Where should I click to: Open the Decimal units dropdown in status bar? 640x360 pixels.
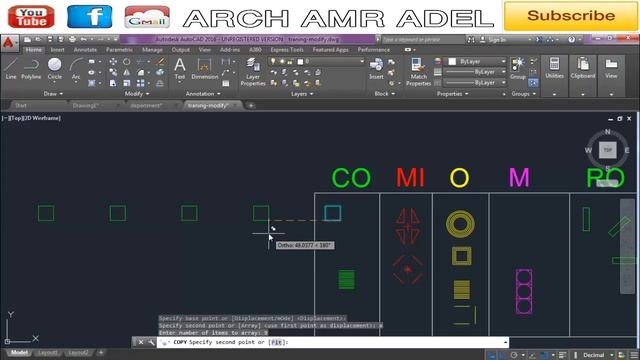point(598,355)
